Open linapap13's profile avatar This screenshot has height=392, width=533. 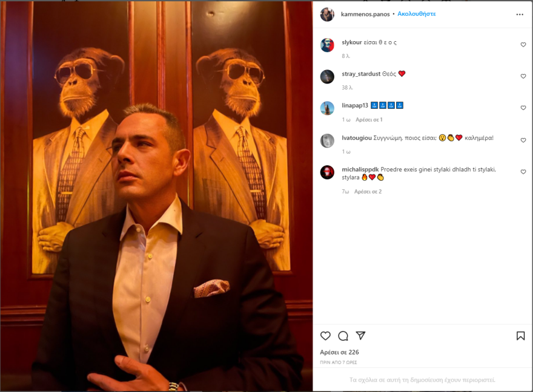click(327, 108)
